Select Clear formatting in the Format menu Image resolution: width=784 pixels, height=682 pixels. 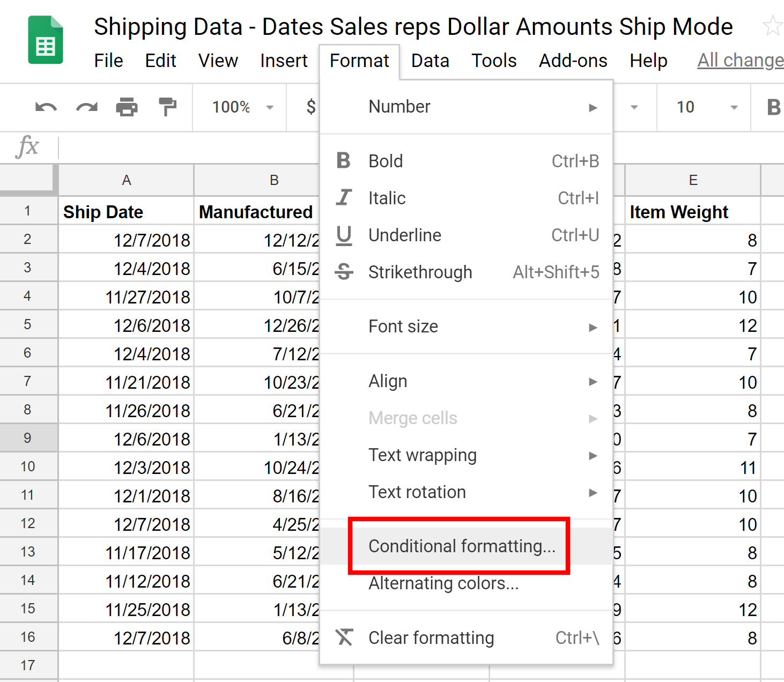(x=467, y=637)
